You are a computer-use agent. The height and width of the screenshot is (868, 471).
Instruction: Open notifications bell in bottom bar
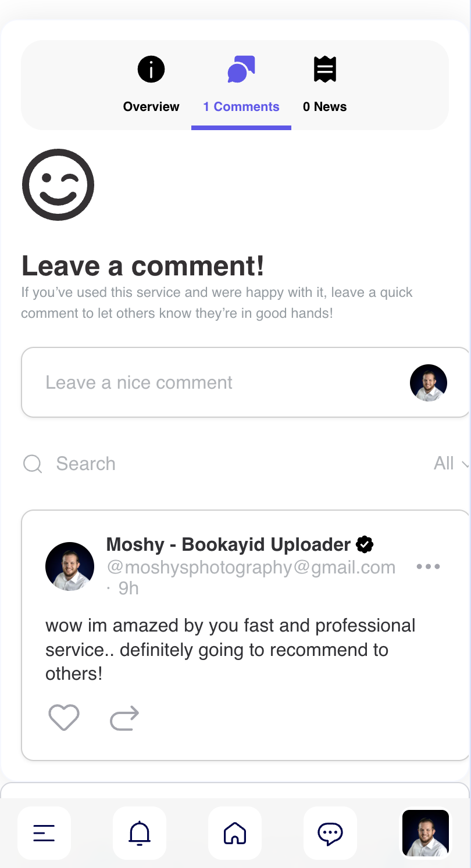(140, 833)
